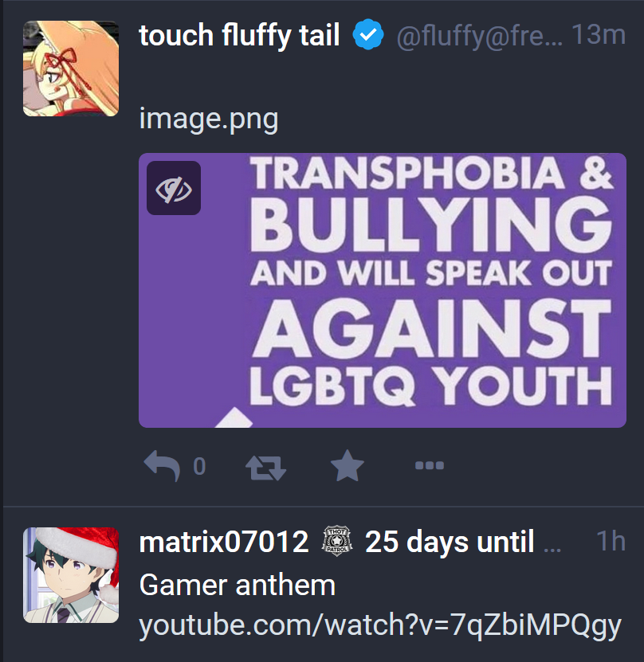Open the 1h timestamp permalink
Image resolution: width=644 pixels, height=662 pixels.
611,541
